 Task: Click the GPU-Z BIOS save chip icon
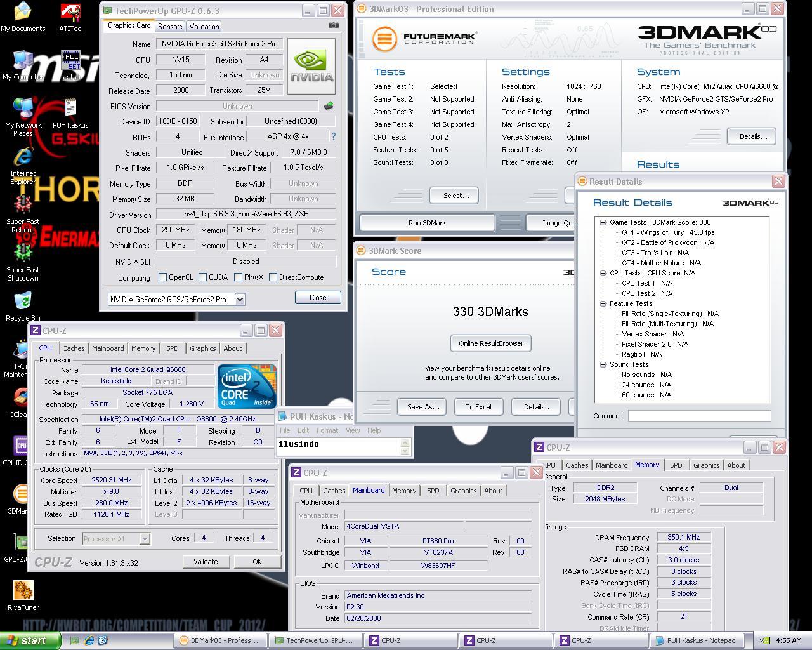coord(329,106)
